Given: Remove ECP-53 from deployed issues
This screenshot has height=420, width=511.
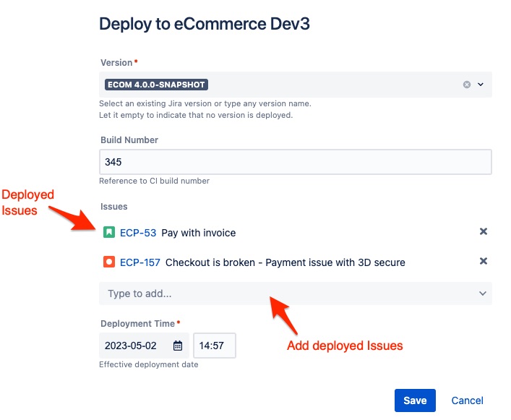Looking at the screenshot, I should (x=484, y=232).
